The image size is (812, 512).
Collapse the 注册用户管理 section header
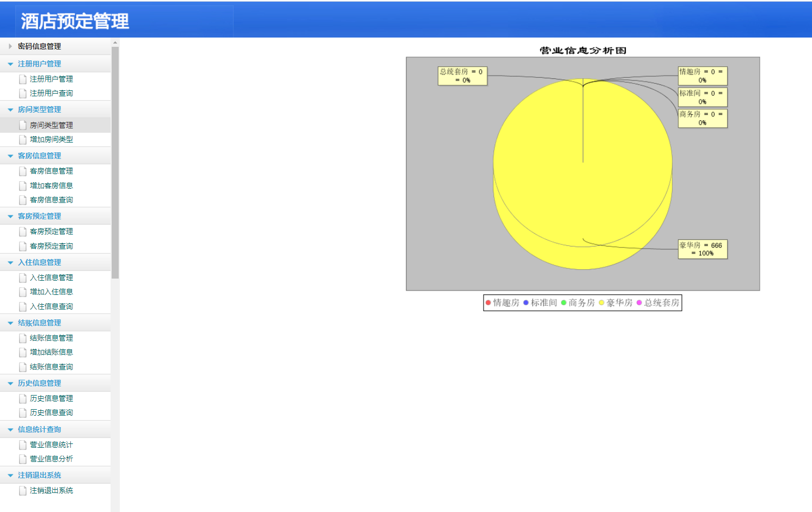click(55, 64)
